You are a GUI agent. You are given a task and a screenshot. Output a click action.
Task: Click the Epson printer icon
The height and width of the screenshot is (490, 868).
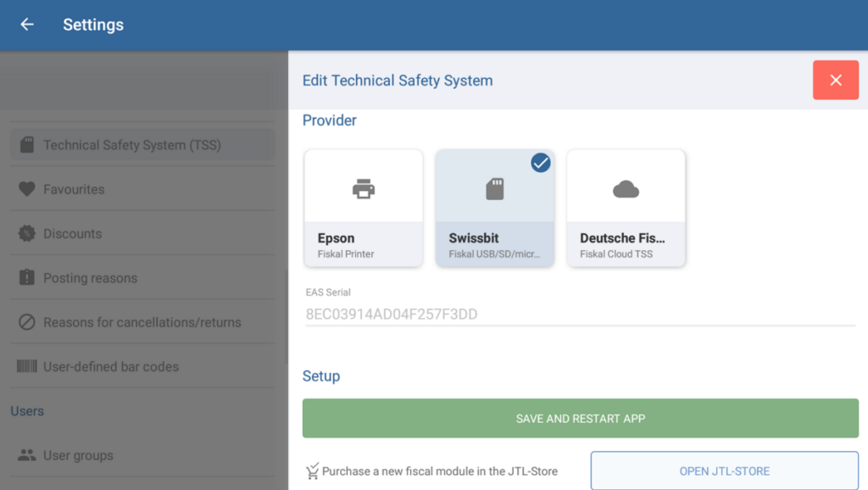(x=364, y=189)
